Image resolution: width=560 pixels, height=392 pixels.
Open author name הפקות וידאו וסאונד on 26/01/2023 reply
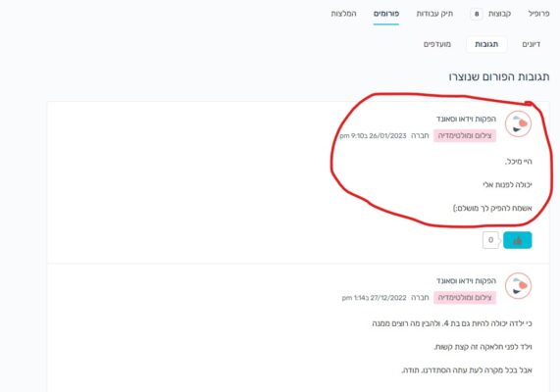466,119
